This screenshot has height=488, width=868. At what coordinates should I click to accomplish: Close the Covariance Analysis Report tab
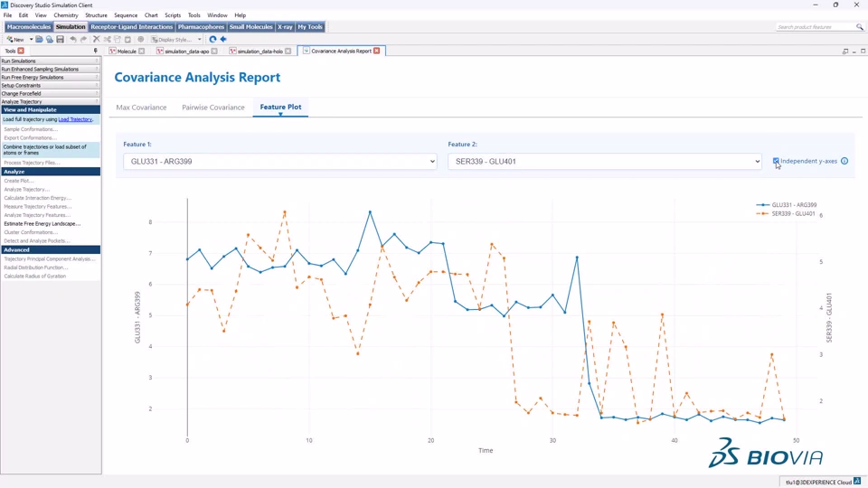click(x=377, y=51)
